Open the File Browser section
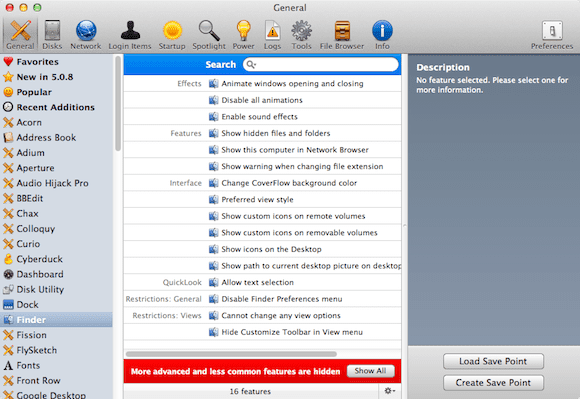This screenshot has height=399, width=580. [342, 35]
